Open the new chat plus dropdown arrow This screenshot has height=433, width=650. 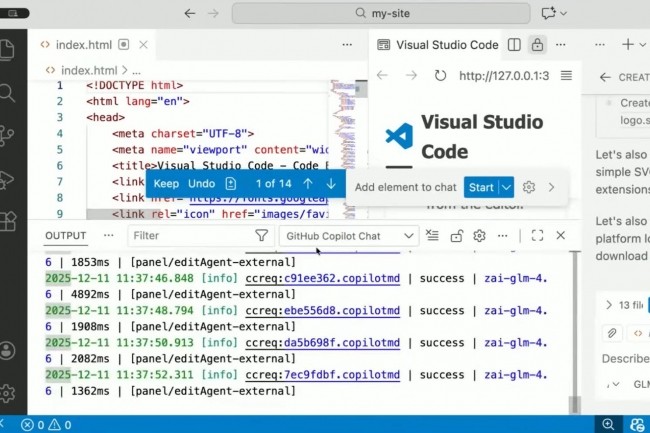coord(643,44)
